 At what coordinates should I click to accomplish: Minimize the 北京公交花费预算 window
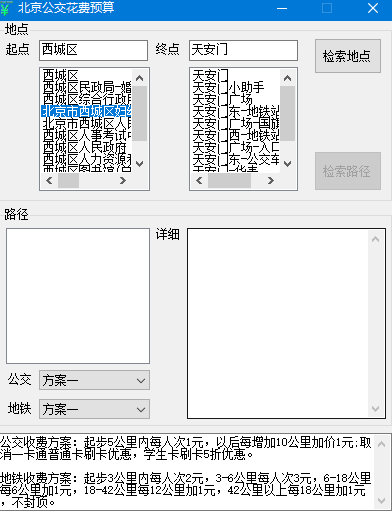[282, 8]
